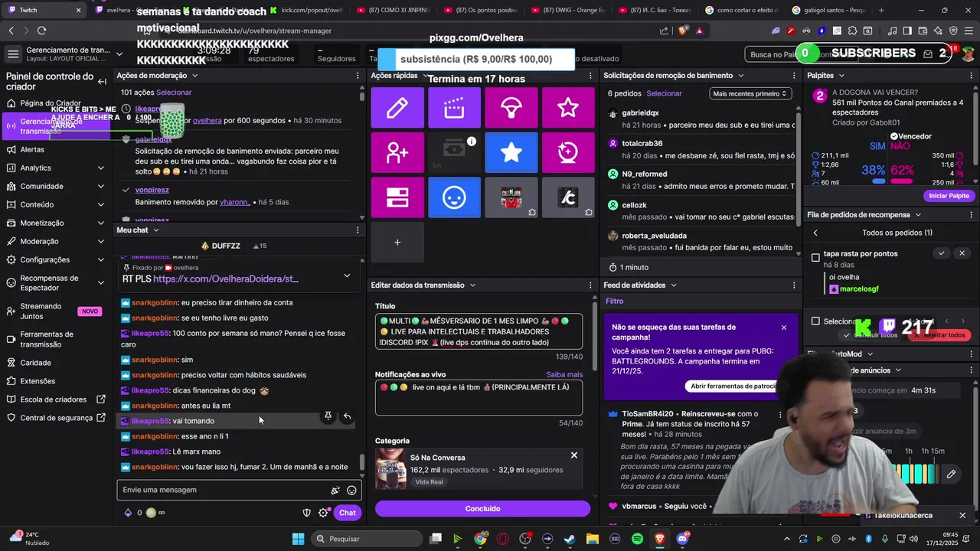The height and width of the screenshot is (551, 980).
Task: Click the moderator shield icon below chat
Action: point(307,513)
